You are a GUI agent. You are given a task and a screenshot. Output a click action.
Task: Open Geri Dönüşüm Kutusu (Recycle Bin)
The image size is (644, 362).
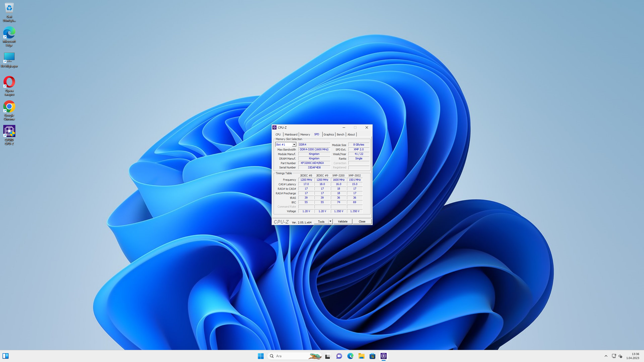tap(9, 8)
